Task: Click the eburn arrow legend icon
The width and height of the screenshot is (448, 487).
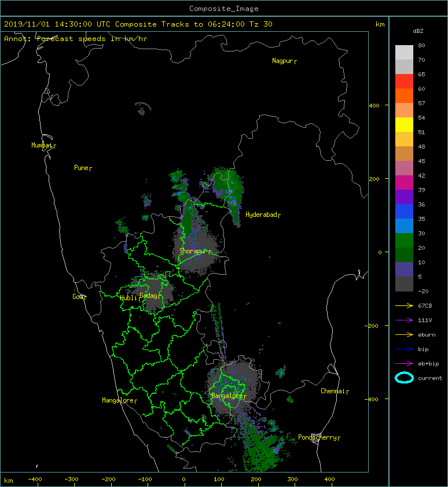Action: tap(404, 335)
